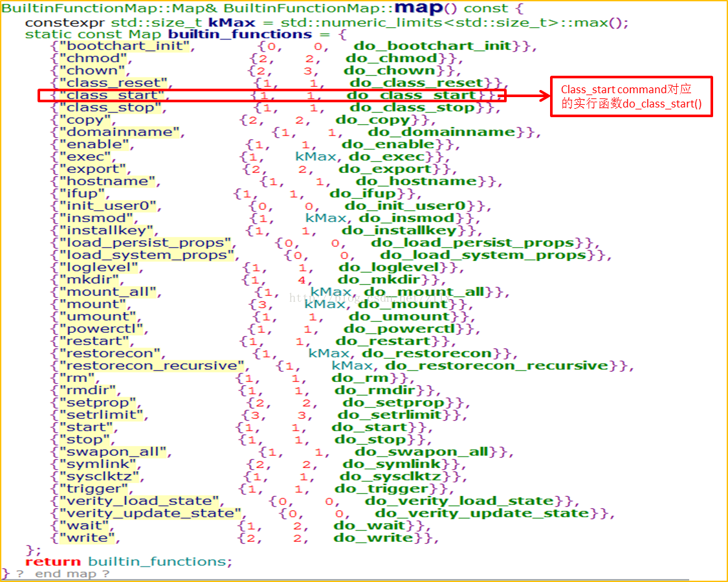Click kMax argument in the exec row
The height and width of the screenshot is (582, 728).
[x=315, y=157]
